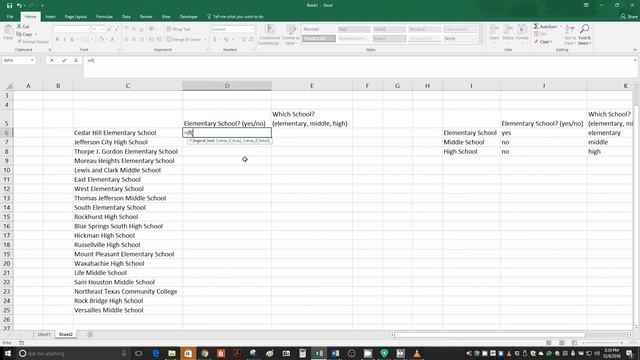Click the Copy icon in Clipboard group
The image size is (640, 360).
coord(20,34)
